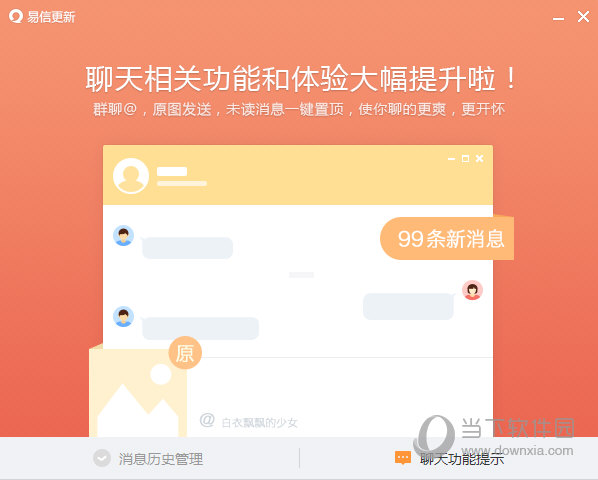
Task: Click the 99条新消息 notification bubble
Action: pos(447,239)
